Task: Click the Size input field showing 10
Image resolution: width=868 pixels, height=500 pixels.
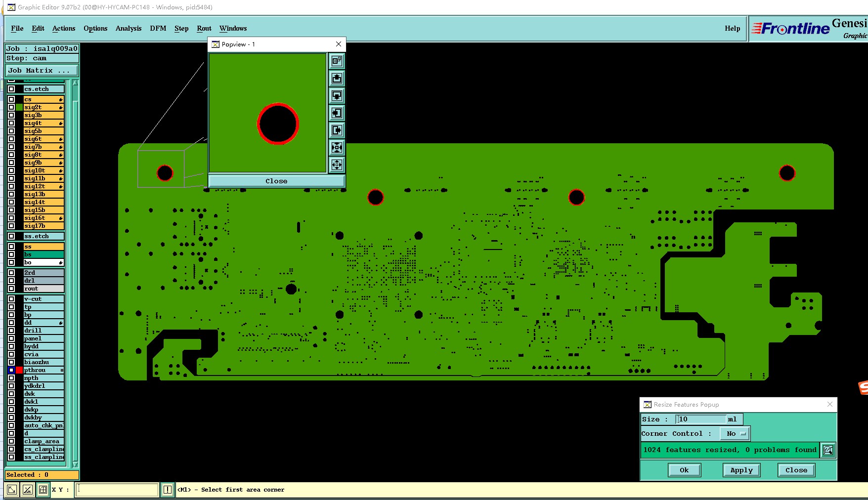Action: pos(700,419)
